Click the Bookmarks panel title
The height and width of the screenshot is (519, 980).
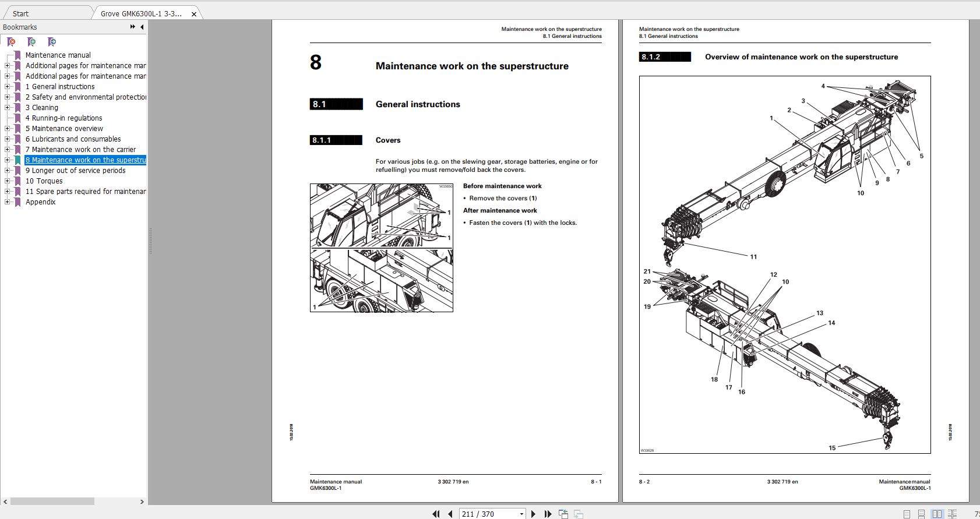(20, 27)
